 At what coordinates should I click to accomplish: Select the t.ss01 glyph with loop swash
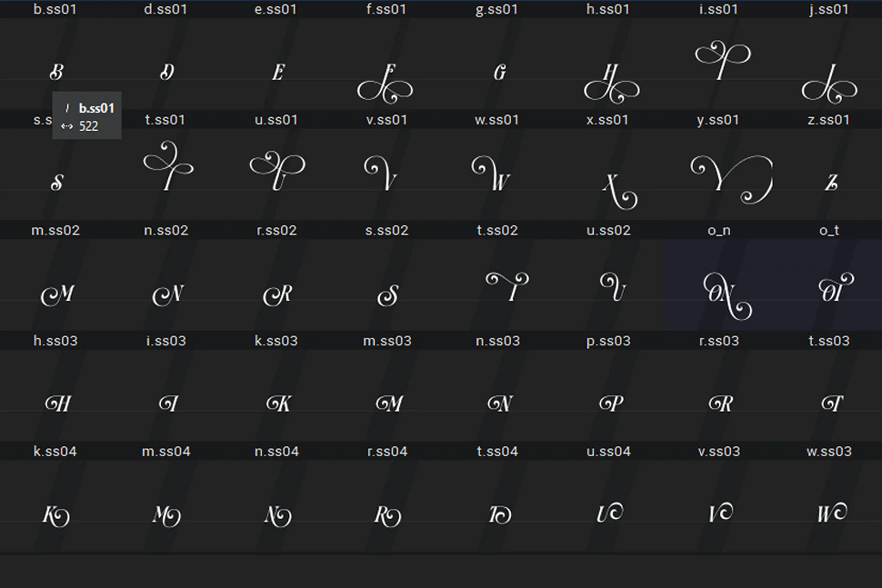click(168, 167)
